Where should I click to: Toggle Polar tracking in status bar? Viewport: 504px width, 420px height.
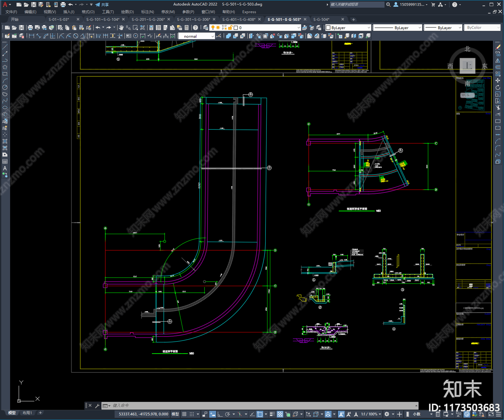pos(227,414)
